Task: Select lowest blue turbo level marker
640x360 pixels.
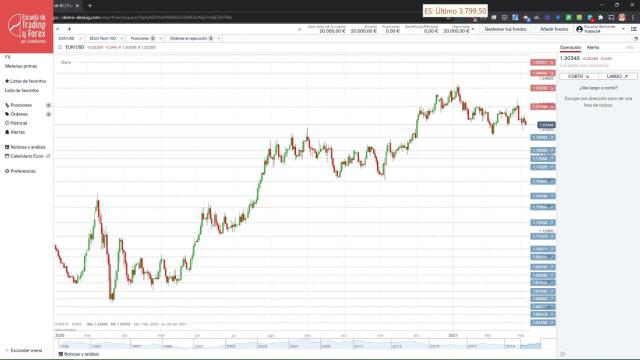Action: click(543, 323)
